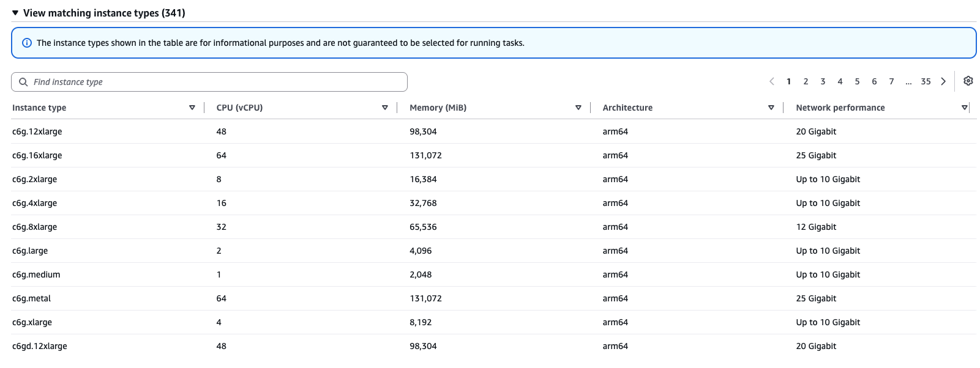Screen dimensions: 980x368
Task: Go to next page arrow
Action: 943,81
